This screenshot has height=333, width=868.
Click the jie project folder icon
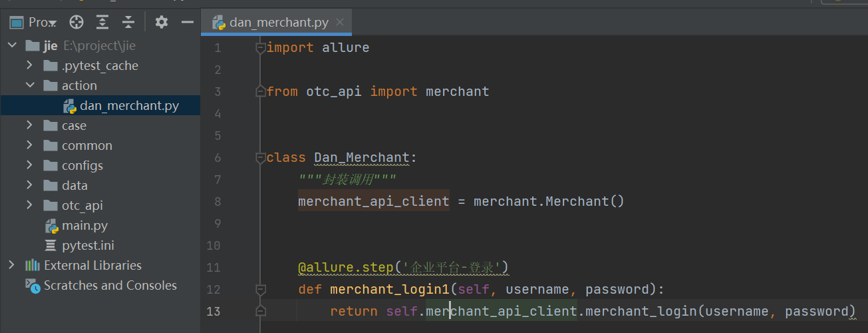32,46
